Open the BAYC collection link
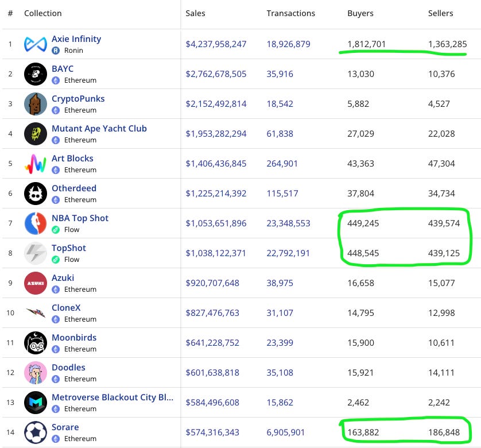The height and width of the screenshot is (448, 481). coord(63,69)
